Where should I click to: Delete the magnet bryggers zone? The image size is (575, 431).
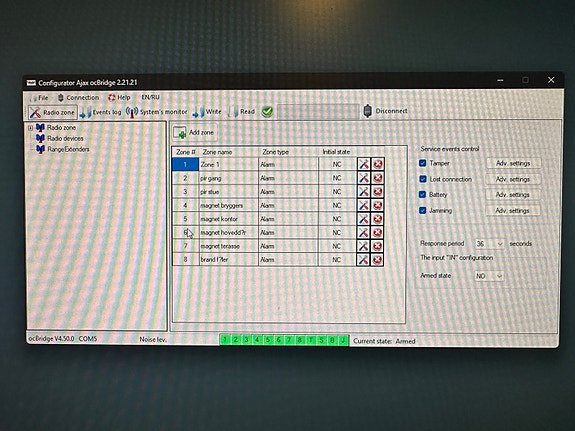tap(378, 205)
